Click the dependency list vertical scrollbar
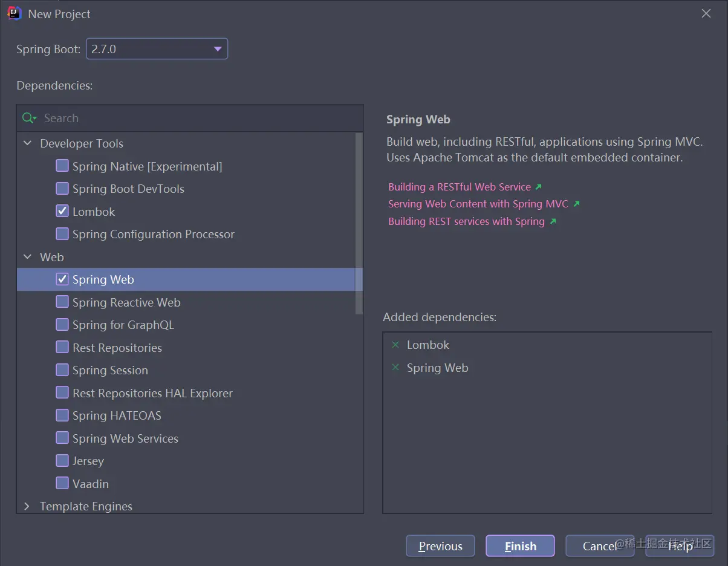 click(359, 224)
